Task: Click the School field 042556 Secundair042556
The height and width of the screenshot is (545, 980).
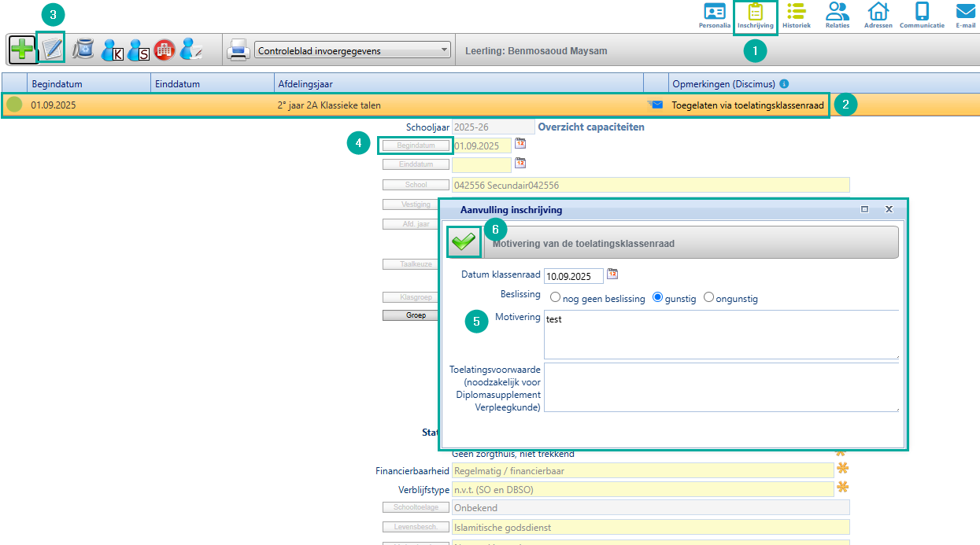Action: pyautogui.click(x=651, y=185)
